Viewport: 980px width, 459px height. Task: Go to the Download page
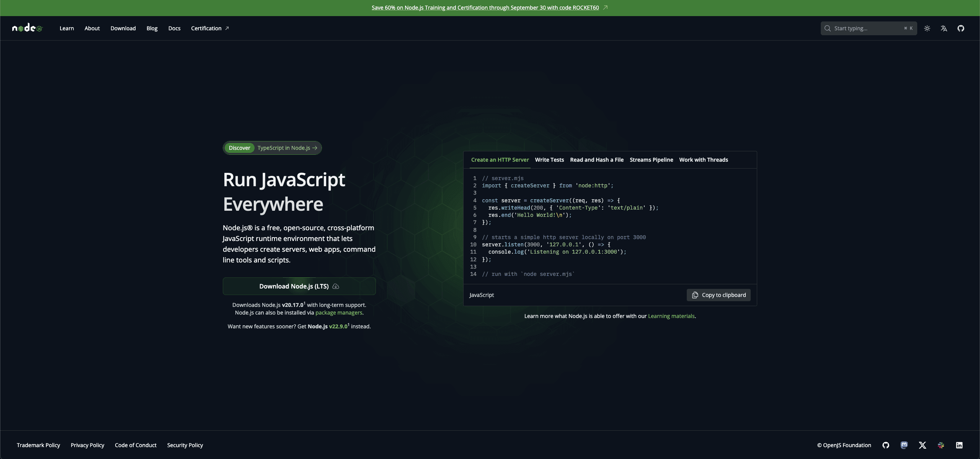coord(123,28)
